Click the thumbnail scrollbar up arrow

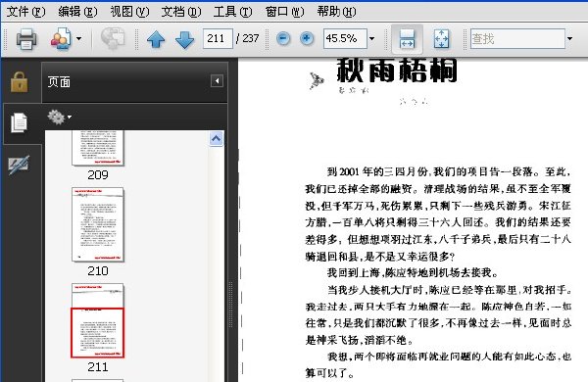216,139
